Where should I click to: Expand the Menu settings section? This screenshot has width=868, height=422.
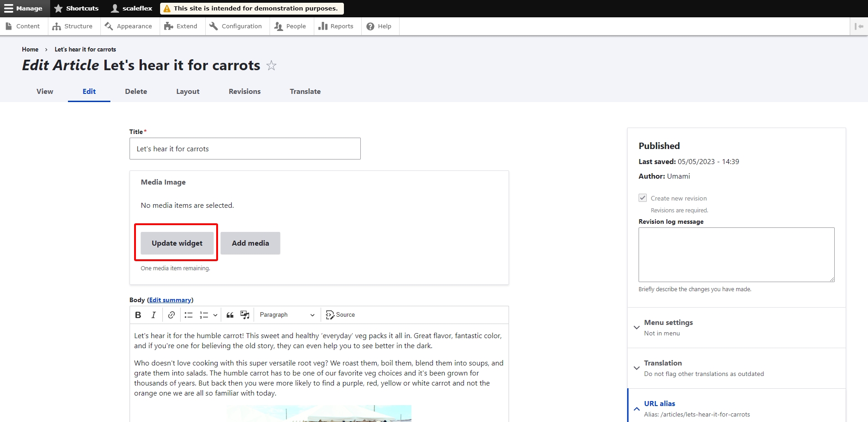668,323
